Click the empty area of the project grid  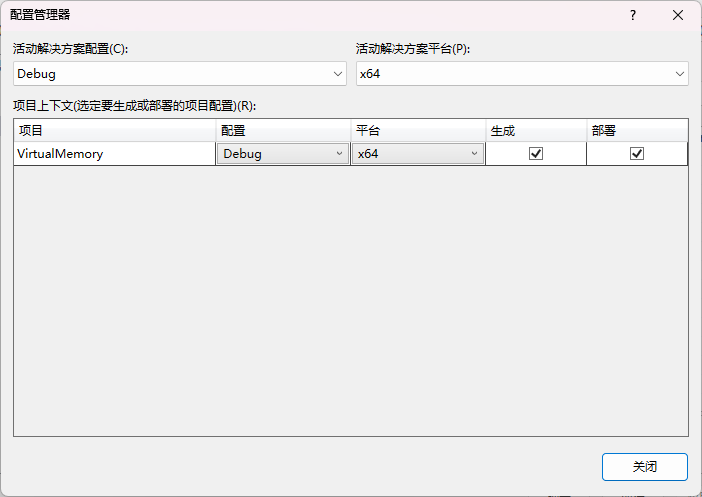[x=350, y=300]
